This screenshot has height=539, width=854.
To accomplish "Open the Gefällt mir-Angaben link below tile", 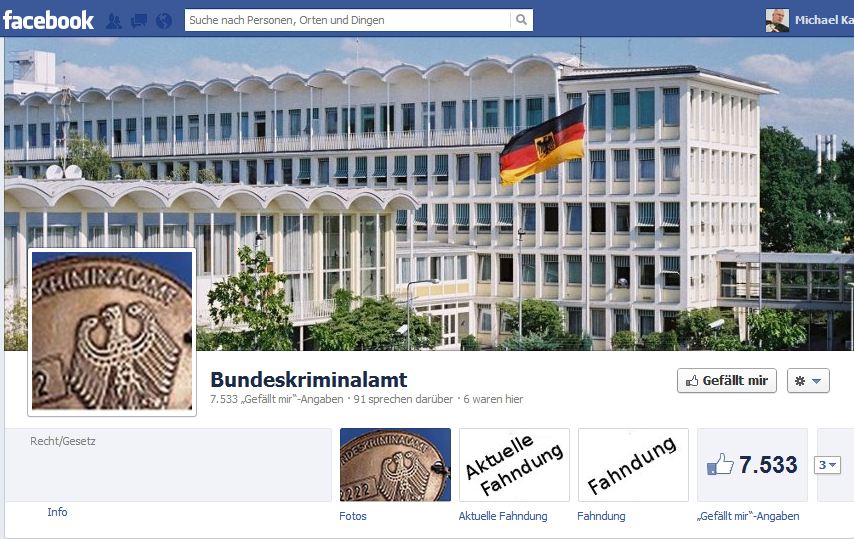I will coord(748,516).
